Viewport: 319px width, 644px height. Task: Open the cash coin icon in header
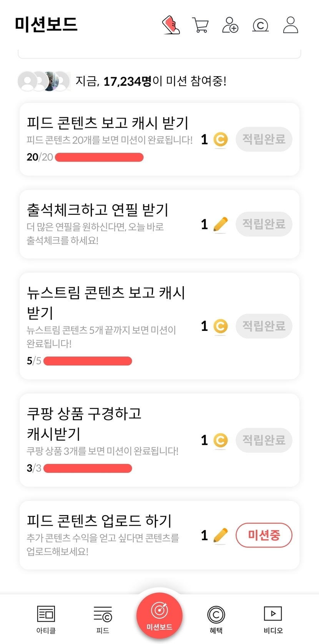pyautogui.click(x=260, y=25)
